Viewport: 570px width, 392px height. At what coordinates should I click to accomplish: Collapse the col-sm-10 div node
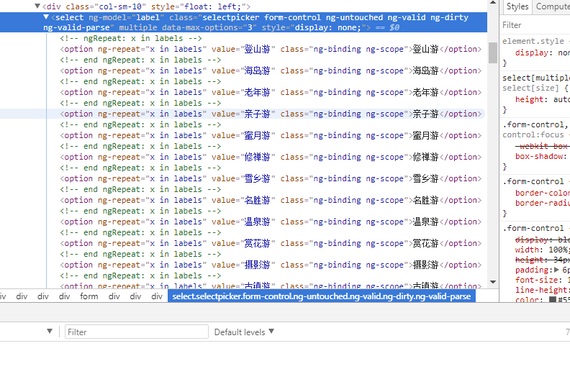(37, 6)
